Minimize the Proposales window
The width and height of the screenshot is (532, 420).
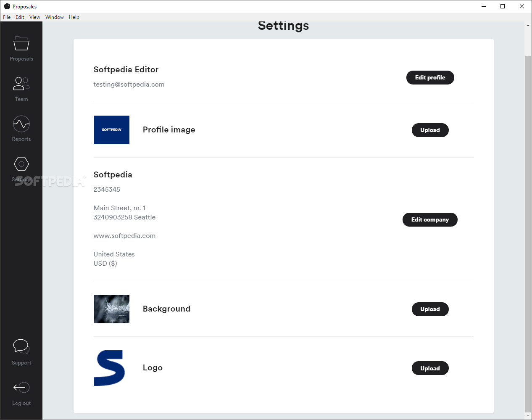pos(484,6)
